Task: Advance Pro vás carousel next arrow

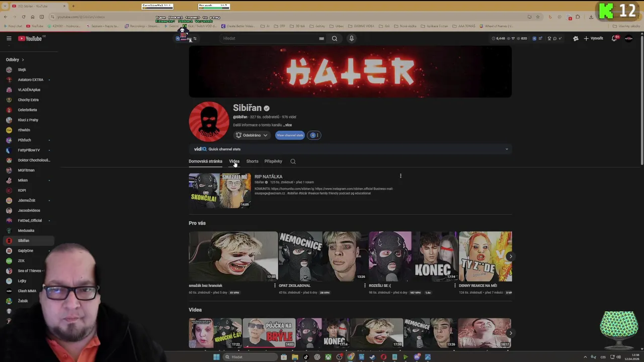Action: coord(510,256)
